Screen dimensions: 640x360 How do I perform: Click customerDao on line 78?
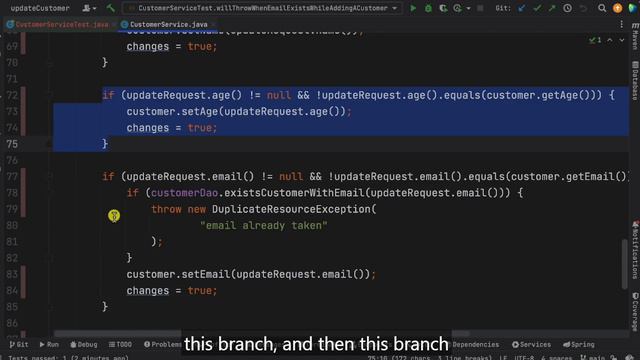pos(184,193)
